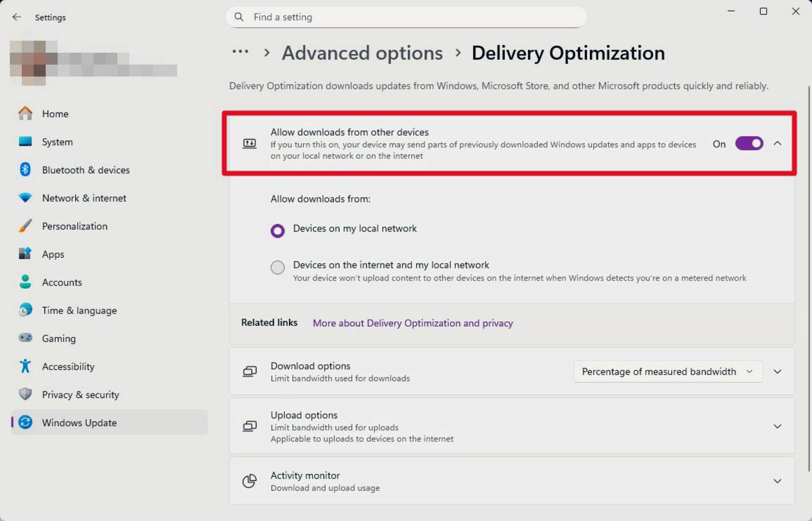Open Network & internet settings
812x521 pixels.
(x=84, y=198)
